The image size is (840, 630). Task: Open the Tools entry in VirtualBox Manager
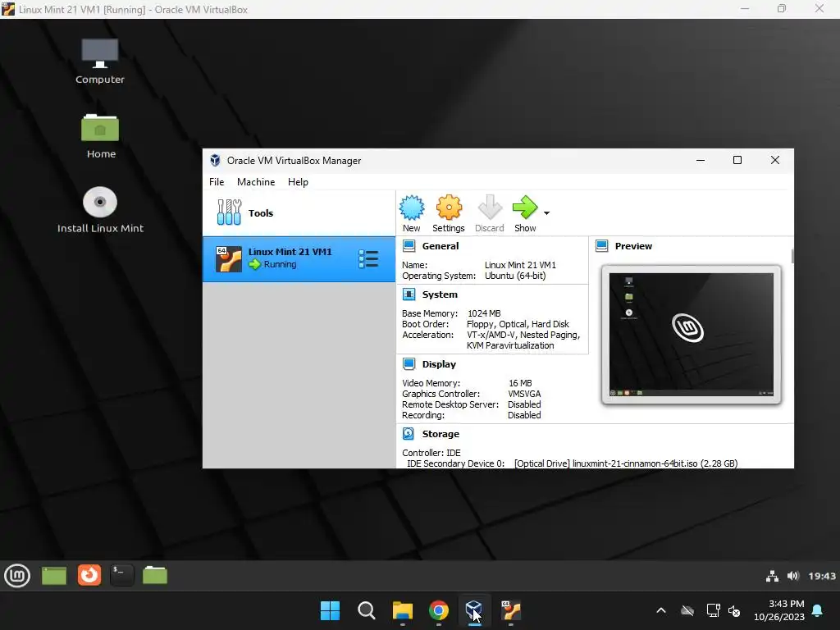pos(299,212)
